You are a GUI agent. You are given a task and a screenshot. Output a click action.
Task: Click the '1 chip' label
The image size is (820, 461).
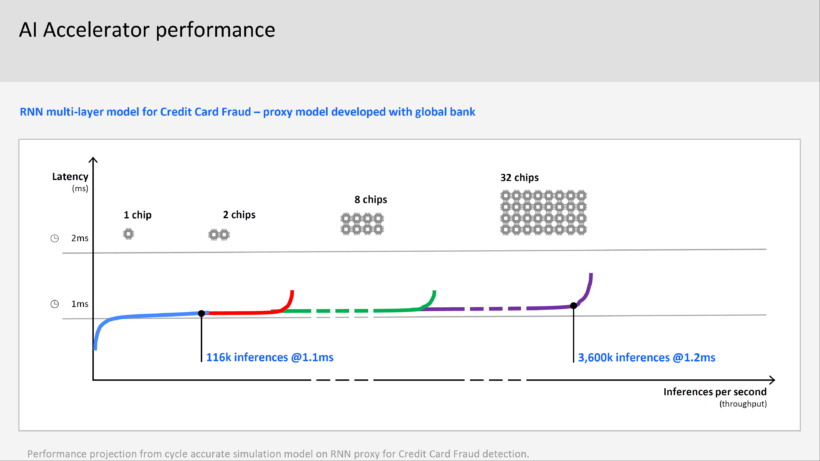point(138,215)
